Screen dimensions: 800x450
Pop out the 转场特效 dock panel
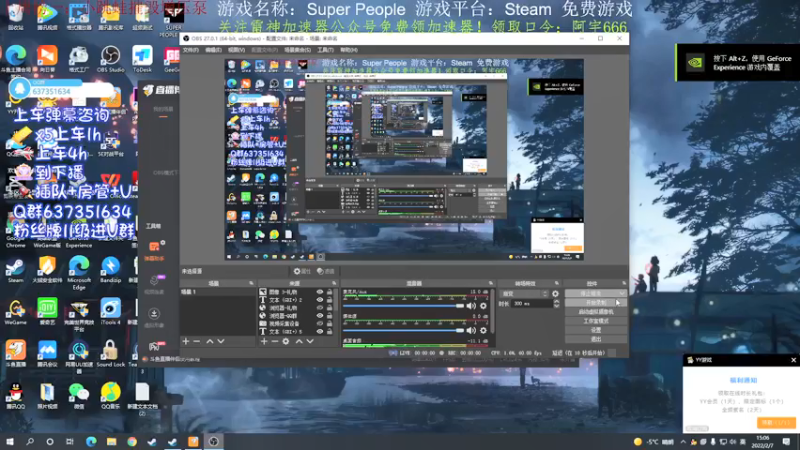(x=557, y=283)
